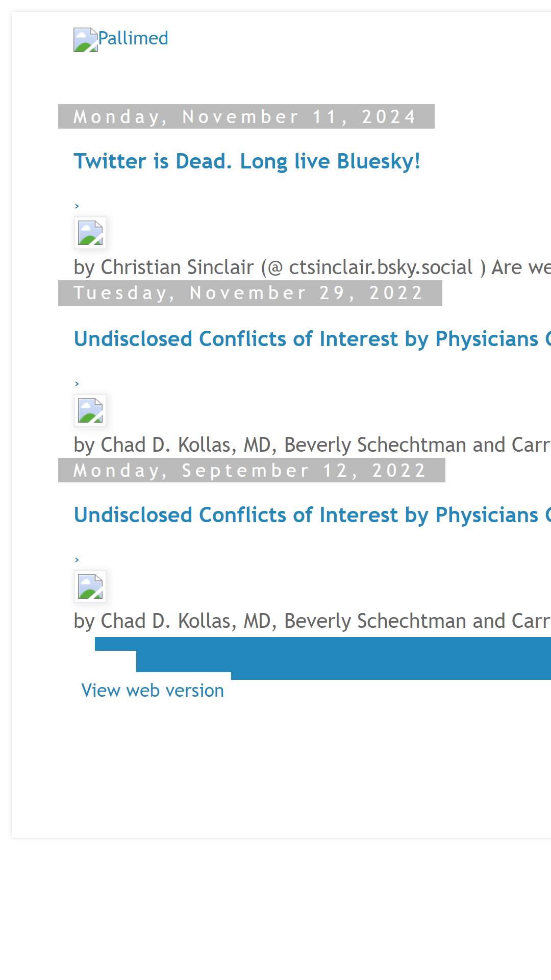Click the Christian Sinclair byline excerpt text
Screen dimensions: 551x980
pos(312,267)
